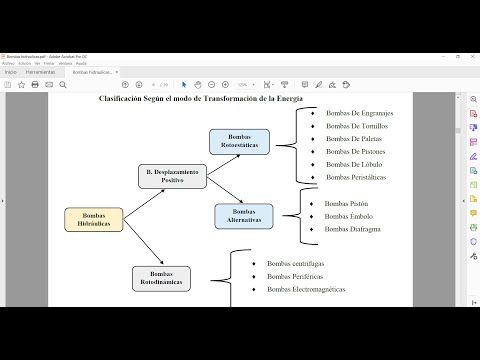Click the sign document pen icon
The height and width of the screenshot is (360, 480).
(332, 85)
